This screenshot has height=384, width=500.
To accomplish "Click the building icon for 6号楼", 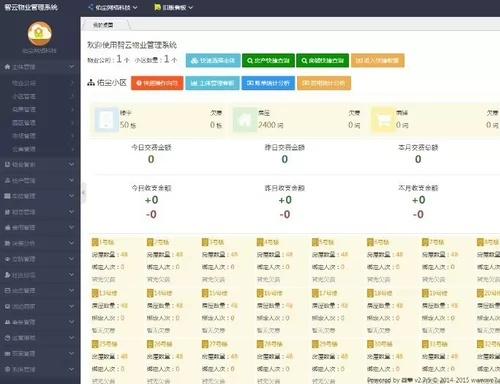I will 370,242.
